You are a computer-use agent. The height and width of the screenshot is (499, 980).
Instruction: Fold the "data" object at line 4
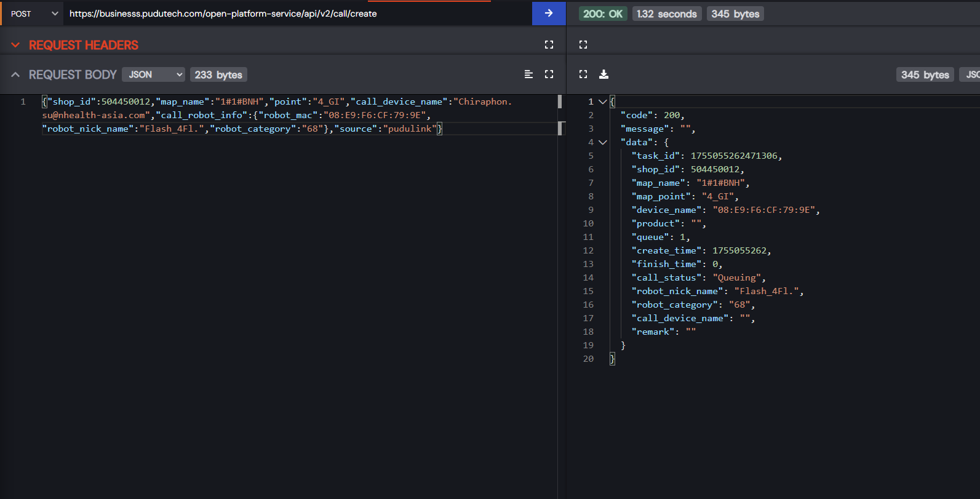603,142
